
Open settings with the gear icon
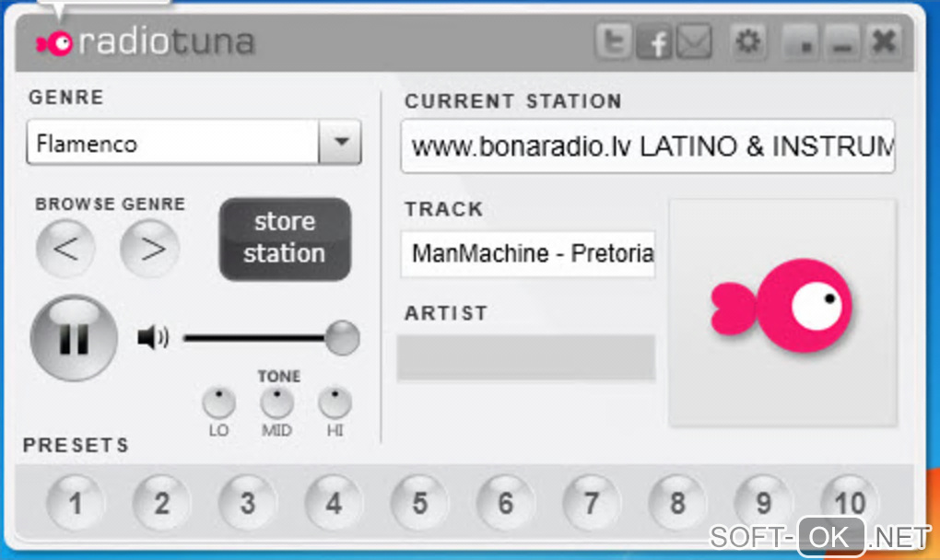tap(747, 42)
